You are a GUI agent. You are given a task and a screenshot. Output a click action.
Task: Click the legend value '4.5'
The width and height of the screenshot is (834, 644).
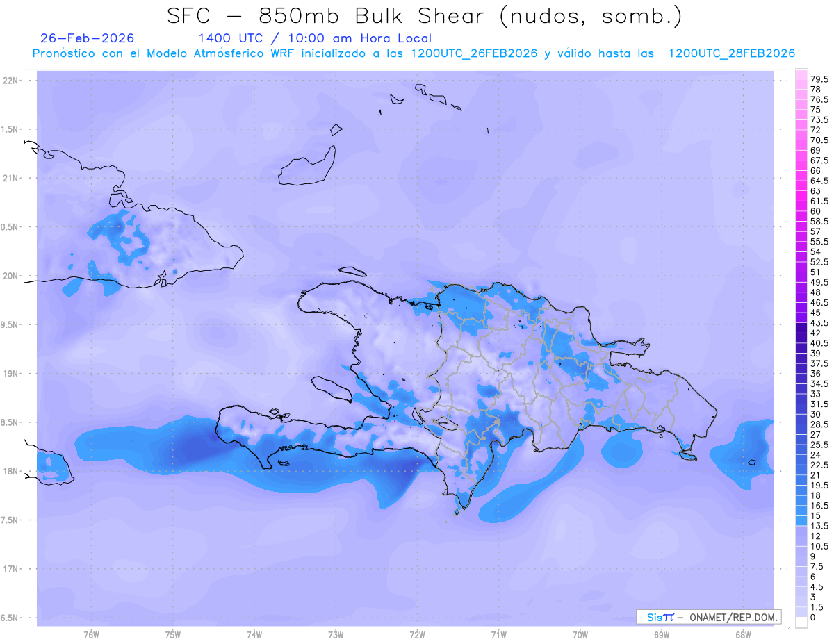pos(818,586)
